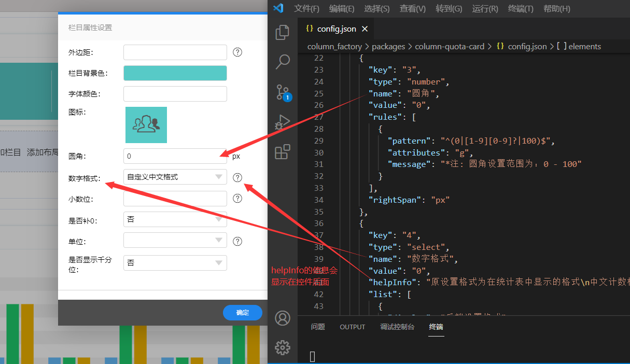Open the Run and Debug view
Image resolution: width=630 pixels, height=364 pixels.
click(x=283, y=122)
